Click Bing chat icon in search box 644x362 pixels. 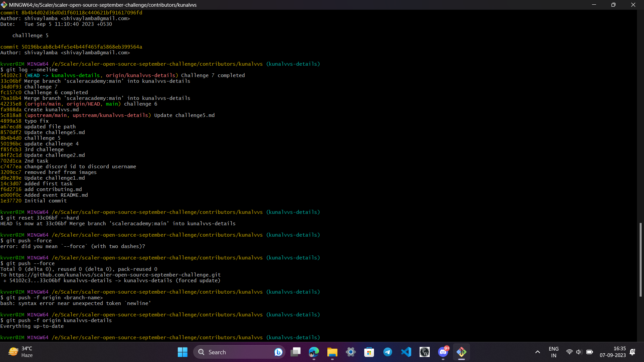click(x=278, y=352)
